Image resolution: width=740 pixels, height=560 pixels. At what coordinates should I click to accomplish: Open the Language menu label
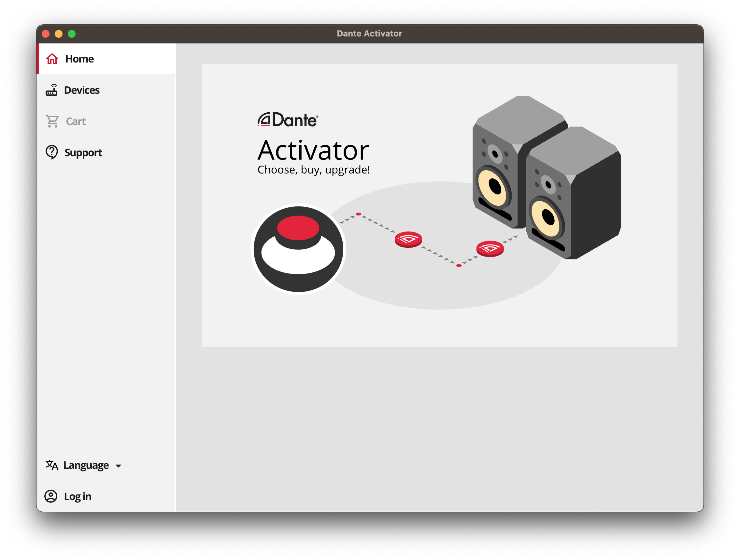coord(86,465)
